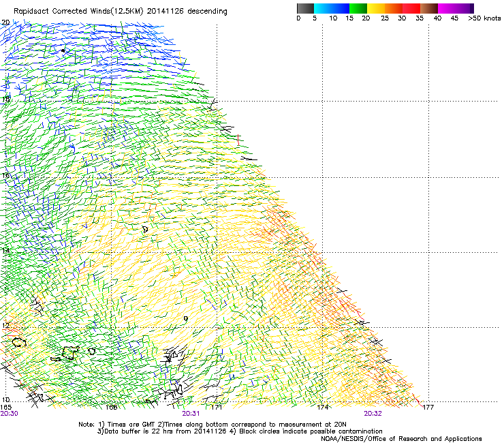This screenshot has width=504, height=443.
Task: Click the latitude label '12' on left axis
Action: 5,325
